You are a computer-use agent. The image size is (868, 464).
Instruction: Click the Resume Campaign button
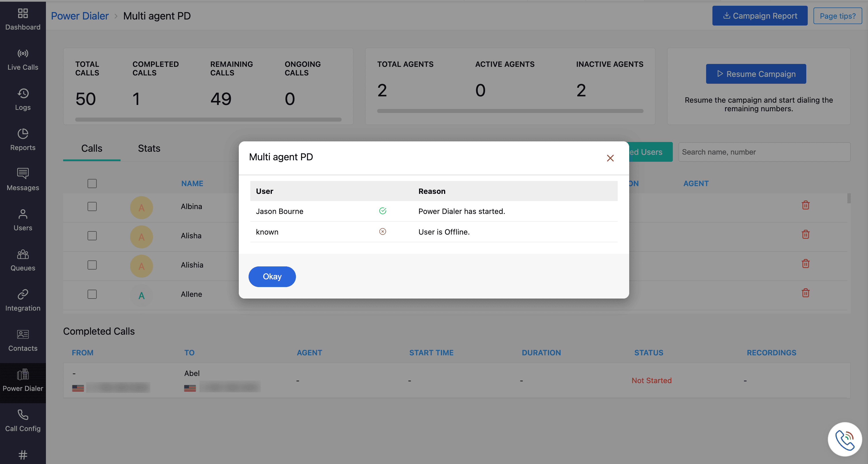tap(756, 74)
